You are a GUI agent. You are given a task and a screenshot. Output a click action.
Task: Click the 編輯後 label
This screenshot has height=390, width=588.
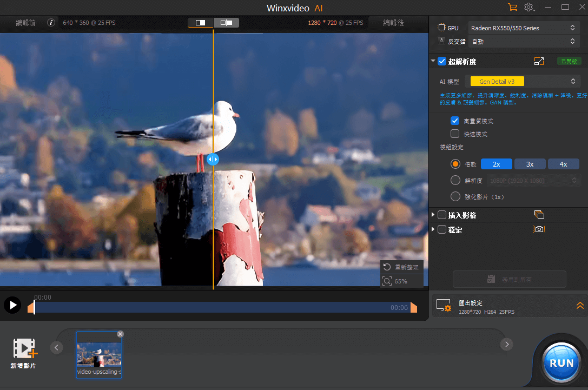point(393,23)
